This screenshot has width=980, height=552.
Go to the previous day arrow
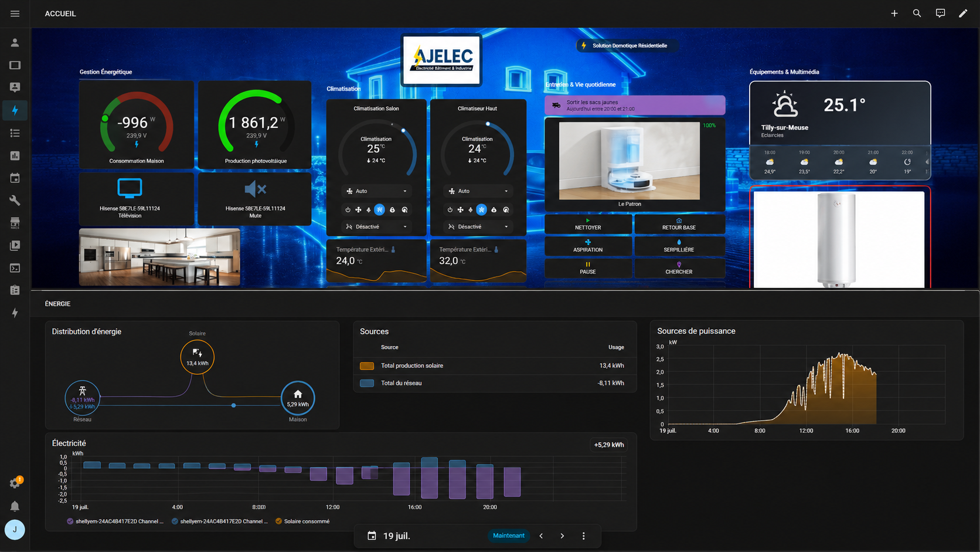pos(541,536)
